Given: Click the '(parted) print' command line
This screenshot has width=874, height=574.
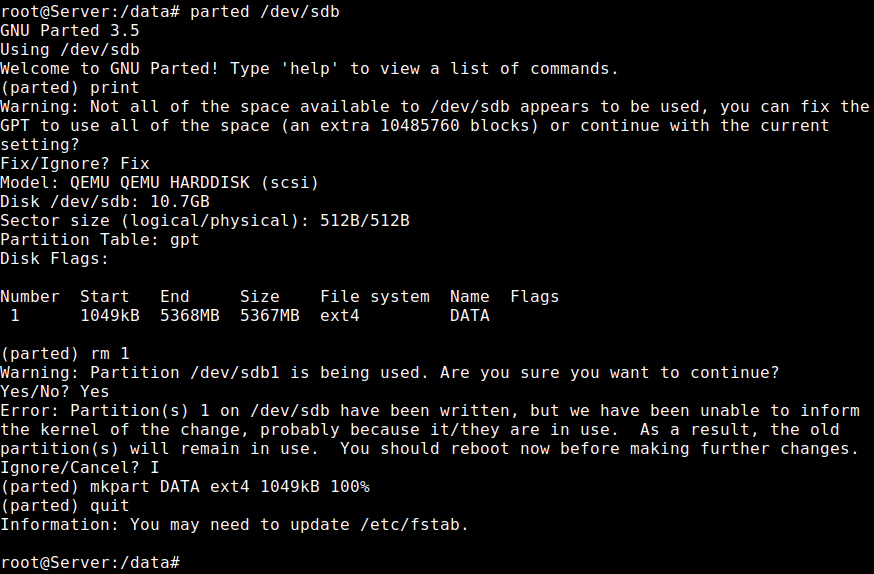Looking at the screenshot, I should (70, 87).
